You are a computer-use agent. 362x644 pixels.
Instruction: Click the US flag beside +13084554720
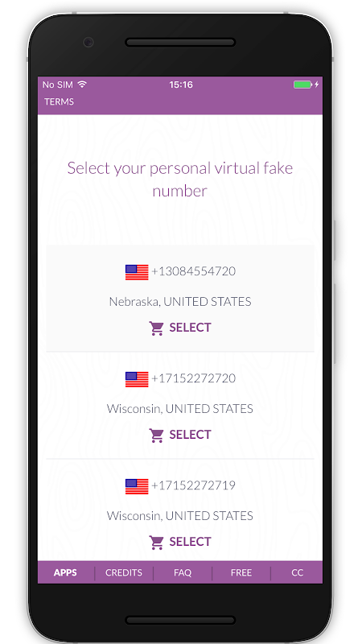(137, 272)
